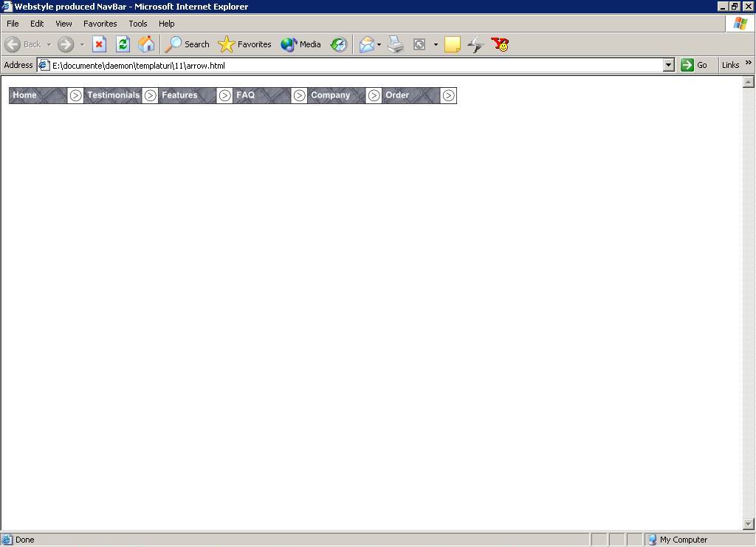This screenshot has width=756, height=547.
Task: Open the Favorites pane from toolbar
Action: [245, 44]
